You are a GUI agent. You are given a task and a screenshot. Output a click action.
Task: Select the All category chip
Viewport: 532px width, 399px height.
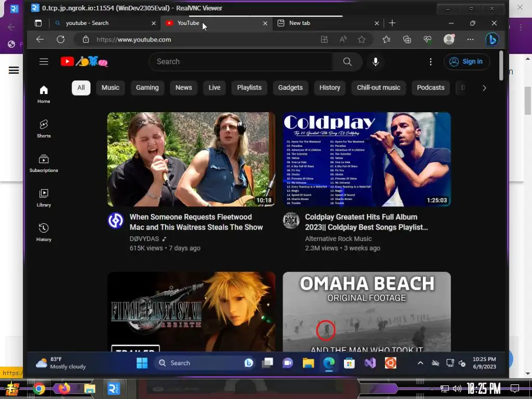(81, 88)
